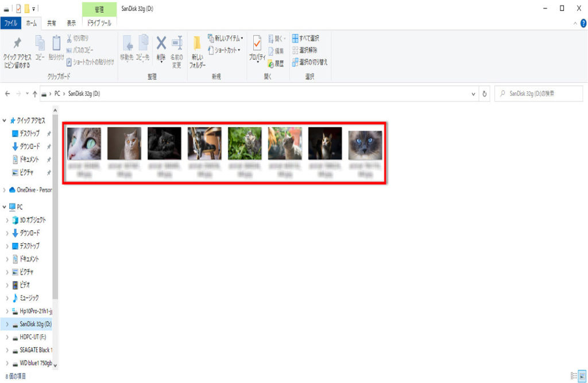Select SEAGATE Black drive in the sidebar

[36, 350]
